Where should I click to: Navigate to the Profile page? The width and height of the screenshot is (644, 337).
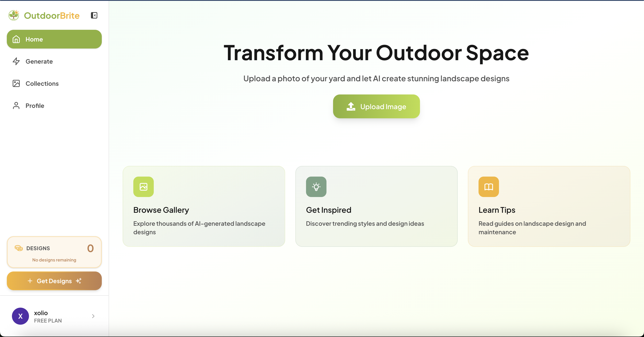(35, 106)
